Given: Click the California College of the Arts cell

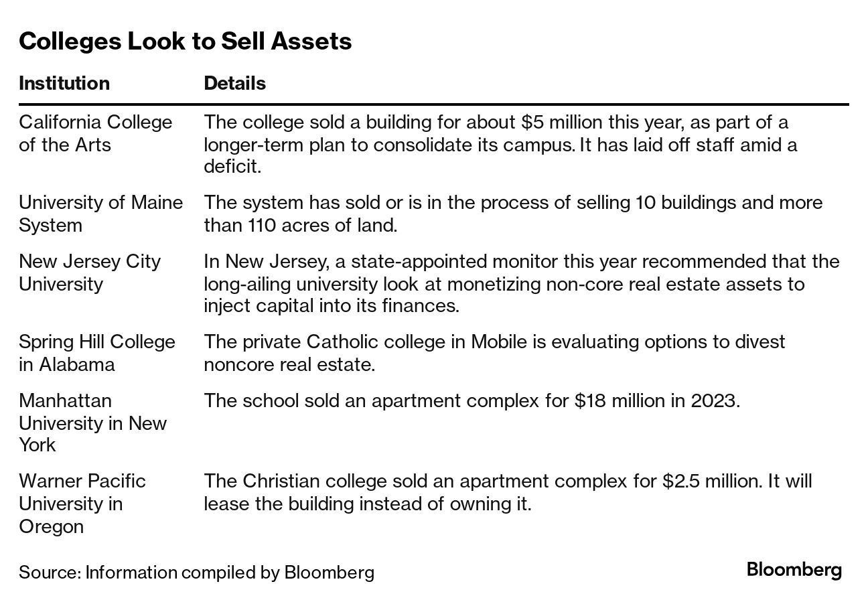Looking at the screenshot, I should [x=95, y=133].
